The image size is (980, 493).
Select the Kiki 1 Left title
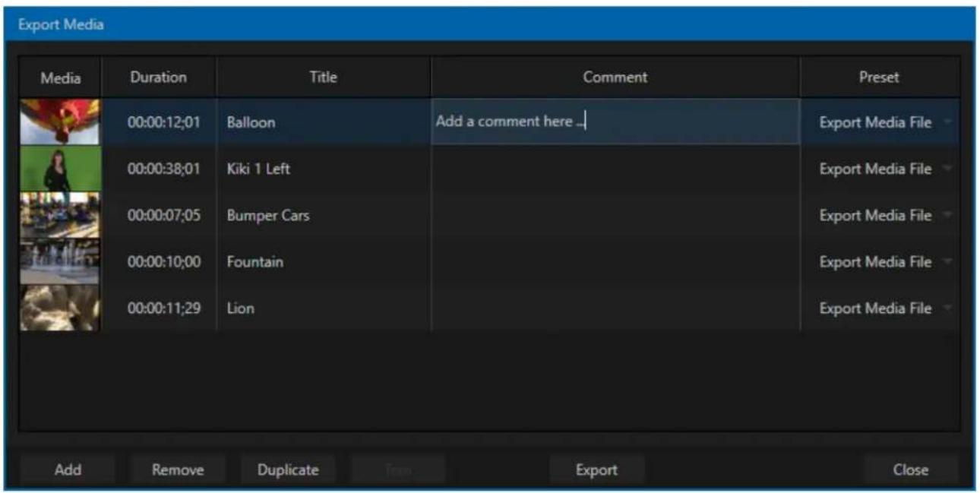click(x=258, y=169)
